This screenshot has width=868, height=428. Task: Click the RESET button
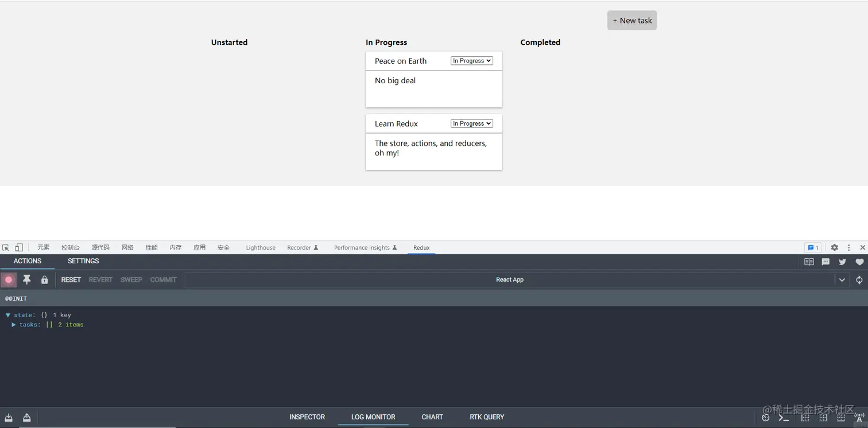pyautogui.click(x=71, y=280)
